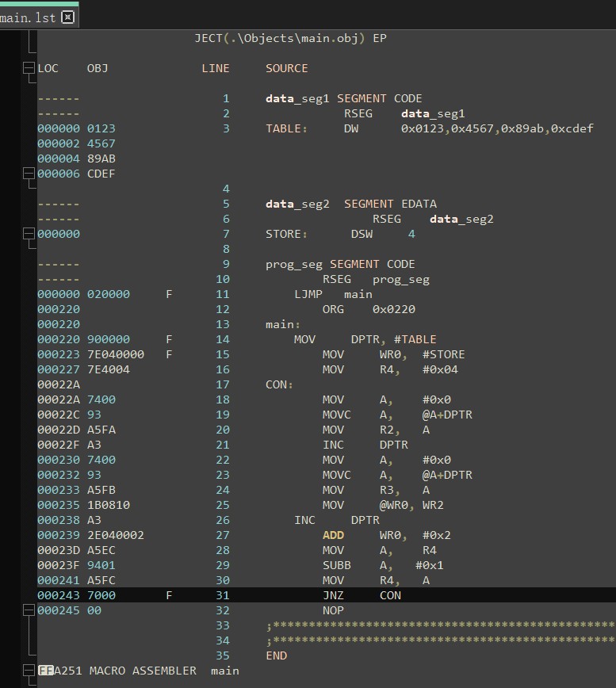Image resolution: width=616 pixels, height=688 pixels.
Task: Collapse the fold at A251 MACRO ASSEMBLER line
Action: (x=29, y=670)
